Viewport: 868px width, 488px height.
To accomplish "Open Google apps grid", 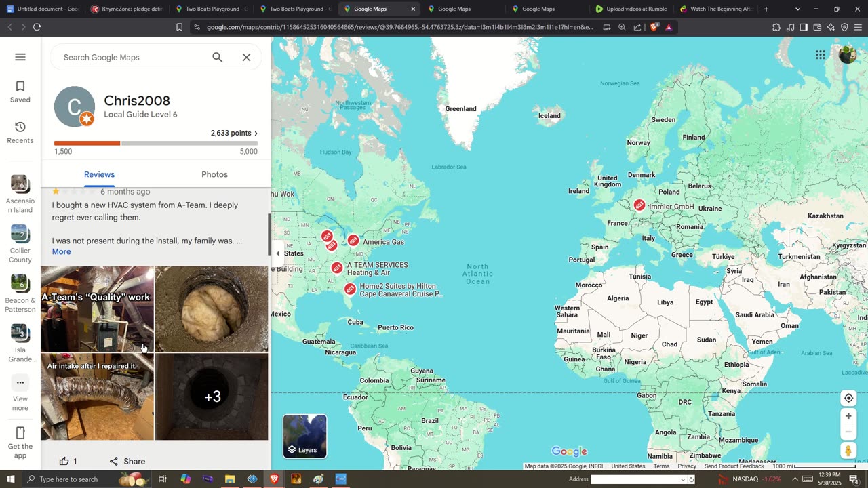I will [x=821, y=55].
